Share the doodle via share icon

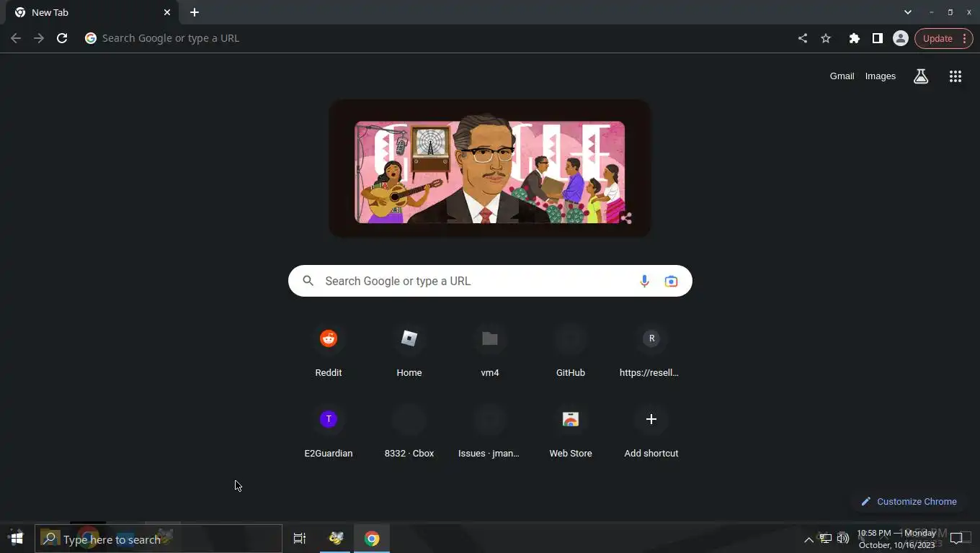(x=626, y=218)
